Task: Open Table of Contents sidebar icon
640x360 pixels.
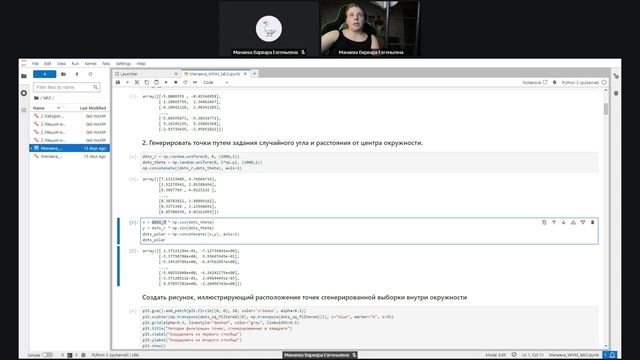Action: [24, 110]
